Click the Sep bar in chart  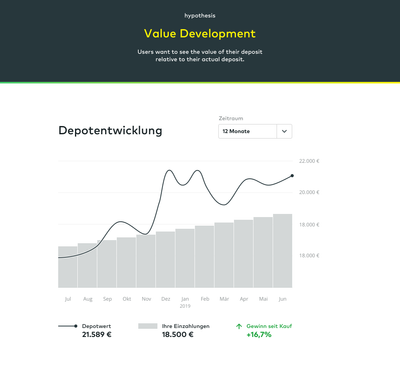tap(107, 264)
